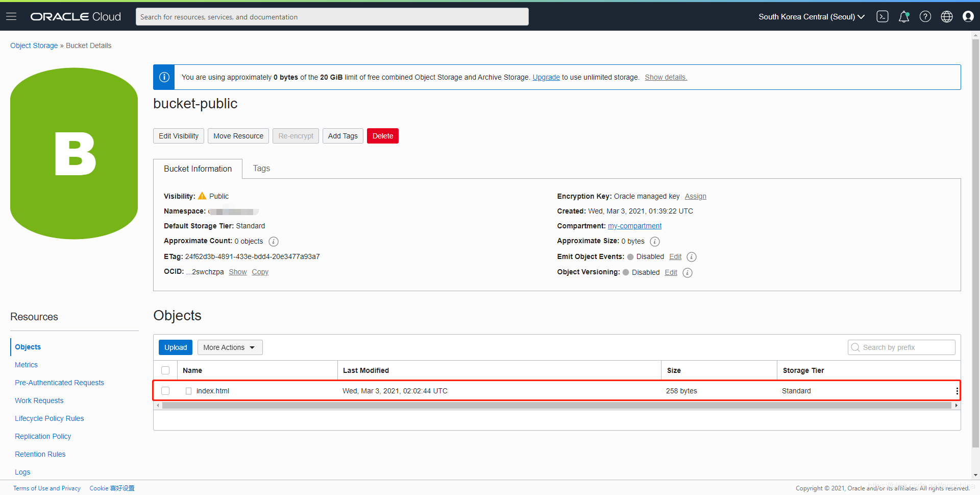Open the user profile avatar

(x=968, y=16)
